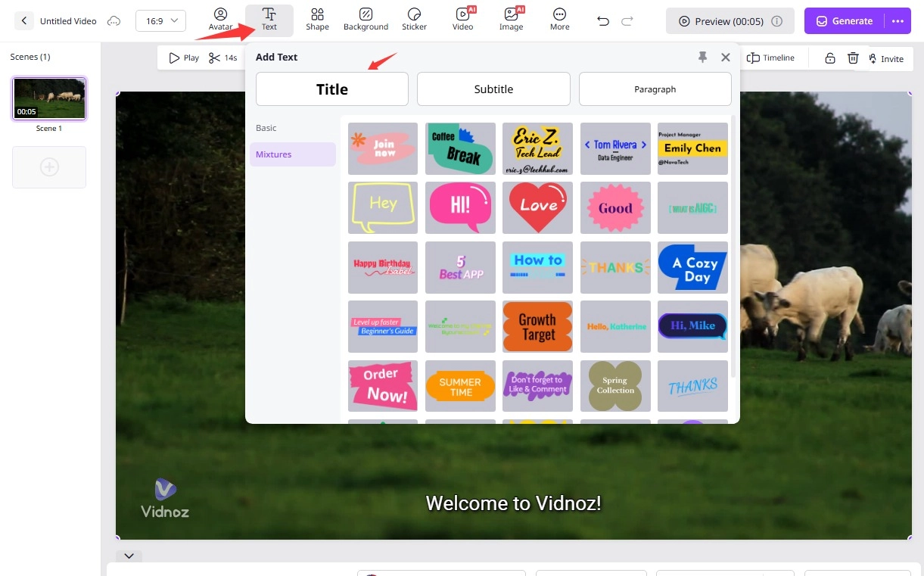The width and height of the screenshot is (924, 576).
Task: Click the undo arrow
Action: tap(603, 21)
